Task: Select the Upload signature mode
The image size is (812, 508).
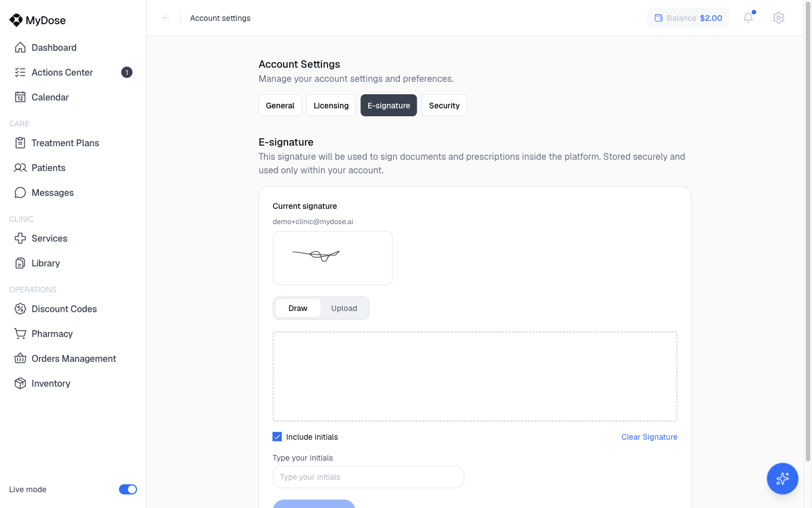Action: tap(344, 308)
